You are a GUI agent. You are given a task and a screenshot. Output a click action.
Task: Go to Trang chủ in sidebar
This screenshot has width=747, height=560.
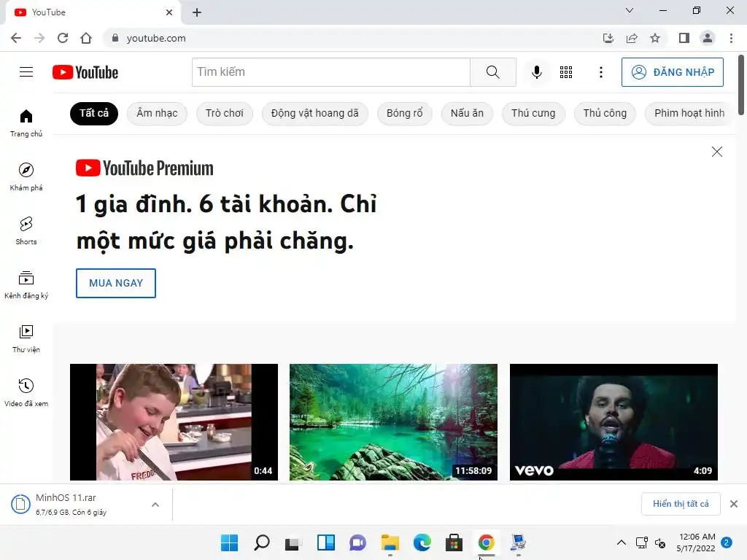[x=26, y=122]
